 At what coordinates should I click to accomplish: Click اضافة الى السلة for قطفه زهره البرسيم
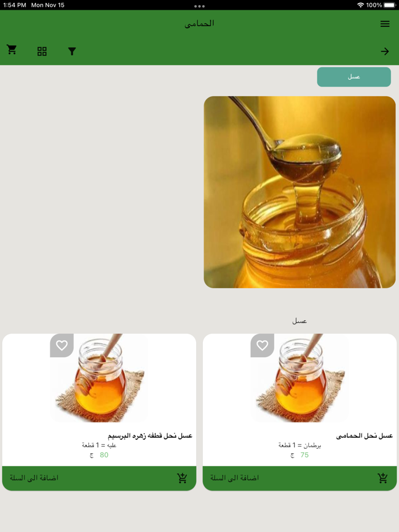(x=34, y=478)
